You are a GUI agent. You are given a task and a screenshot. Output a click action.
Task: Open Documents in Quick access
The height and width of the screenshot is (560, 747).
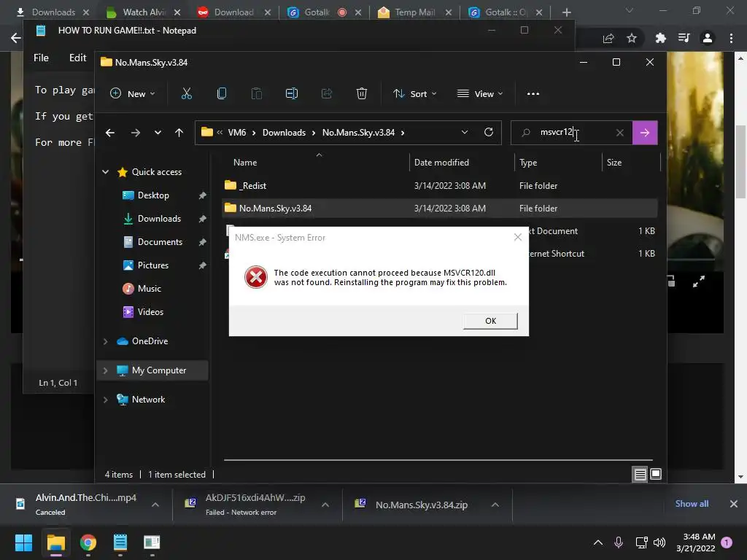coord(160,242)
